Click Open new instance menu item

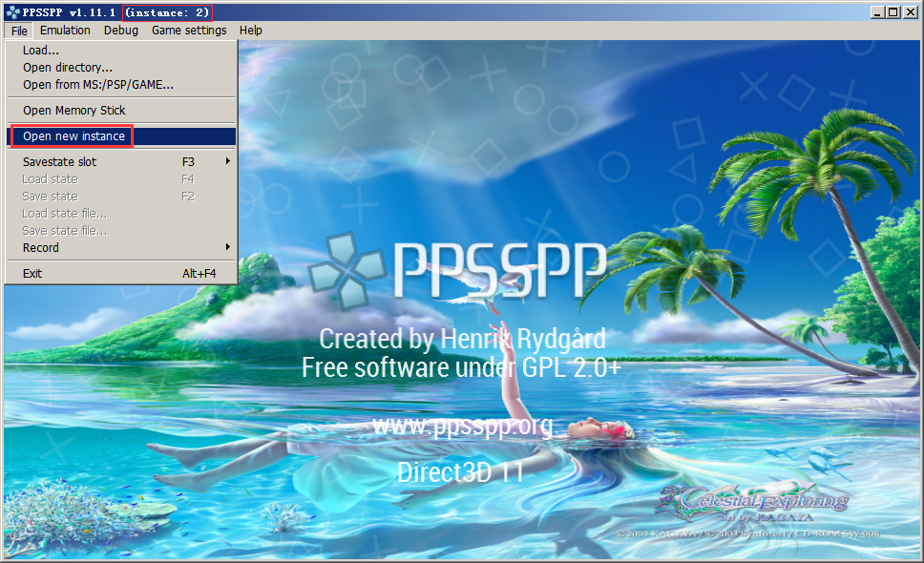(121, 136)
